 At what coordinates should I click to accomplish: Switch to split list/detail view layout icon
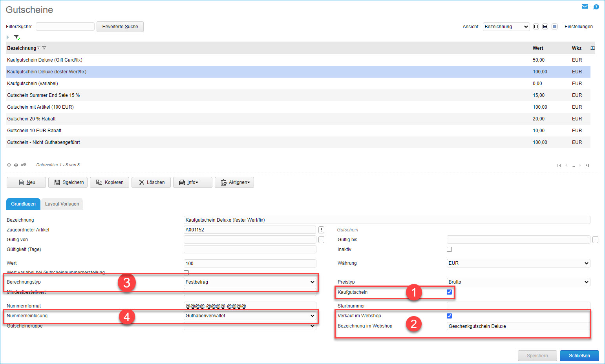pyautogui.click(x=545, y=27)
